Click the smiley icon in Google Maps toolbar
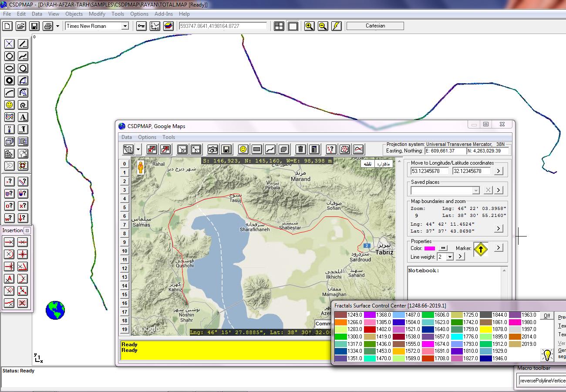 point(243,149)
